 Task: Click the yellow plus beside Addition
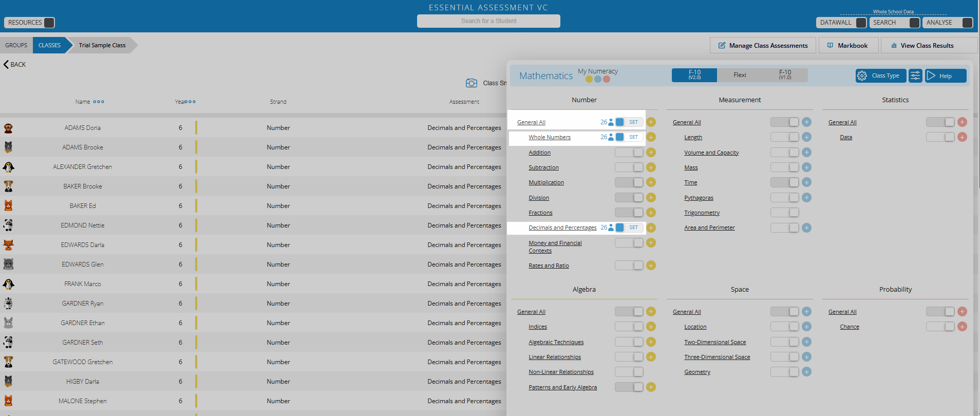point(651,152)
